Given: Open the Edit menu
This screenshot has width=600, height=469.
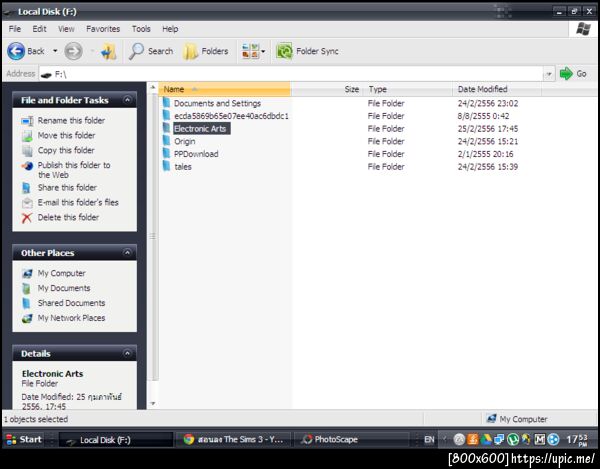Looking at the screenshot, I should 39,29.
